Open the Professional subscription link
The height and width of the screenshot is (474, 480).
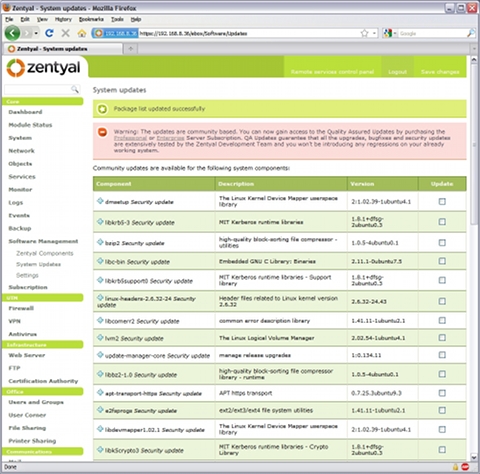coord(130,138)
